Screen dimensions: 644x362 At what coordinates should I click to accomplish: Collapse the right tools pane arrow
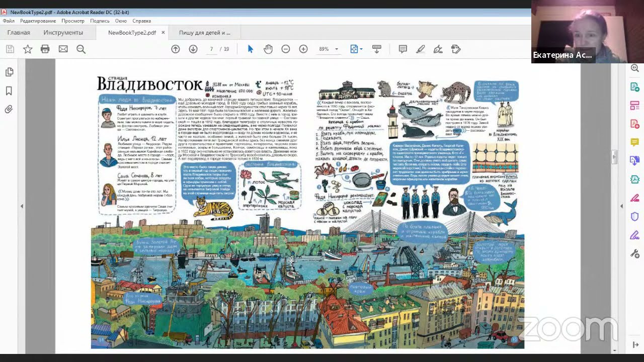(x=621, y=206)
